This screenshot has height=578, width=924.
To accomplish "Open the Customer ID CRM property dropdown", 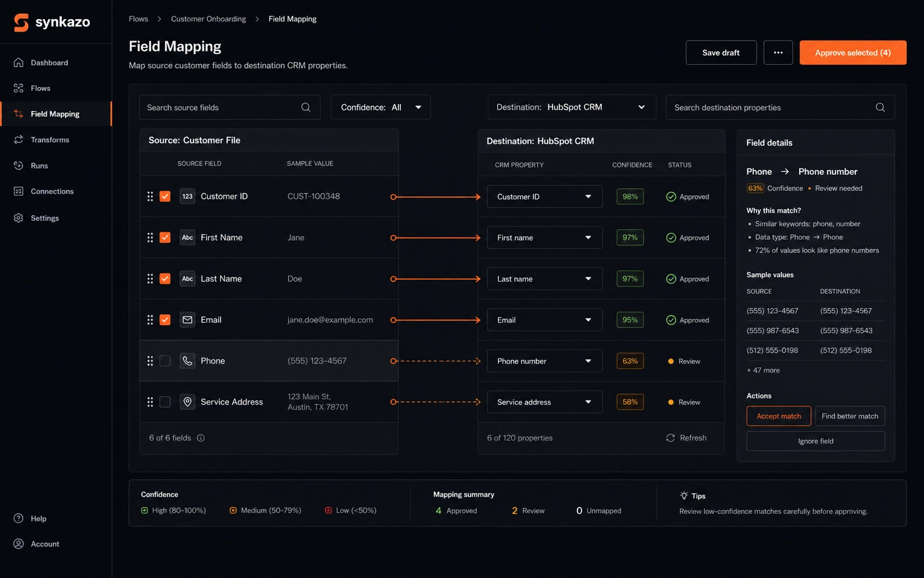I will (545, 197).
